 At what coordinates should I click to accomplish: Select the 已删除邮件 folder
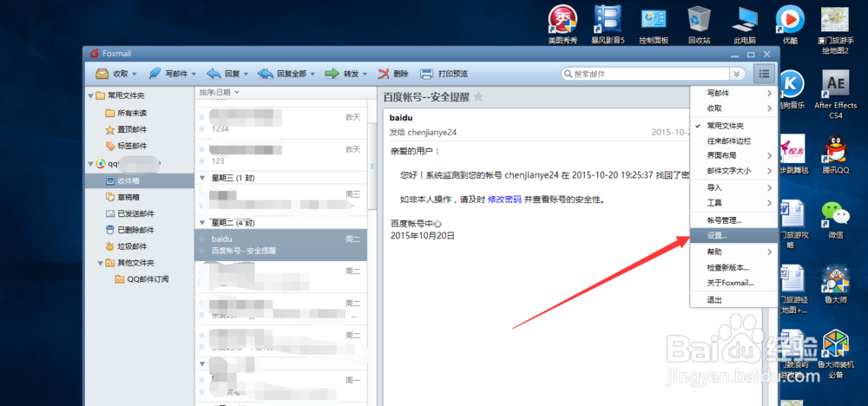pos(129,230)
